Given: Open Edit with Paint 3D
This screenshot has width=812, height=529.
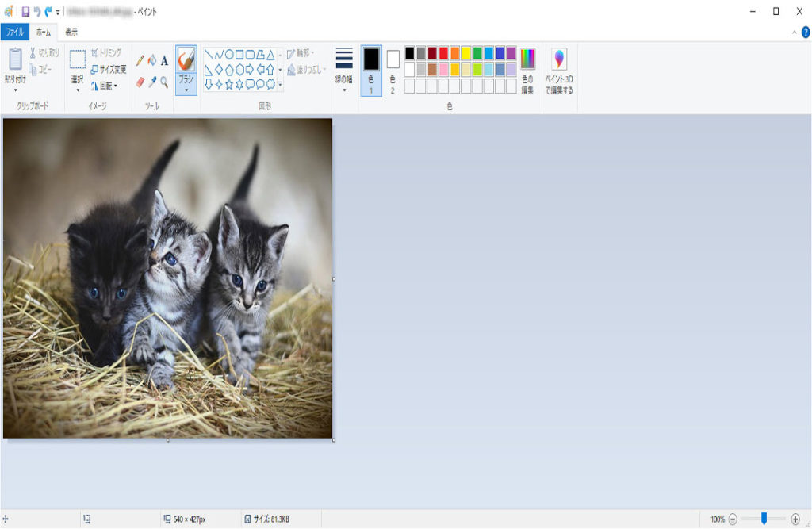Looking at the screenshot, I should pos(559,70).
